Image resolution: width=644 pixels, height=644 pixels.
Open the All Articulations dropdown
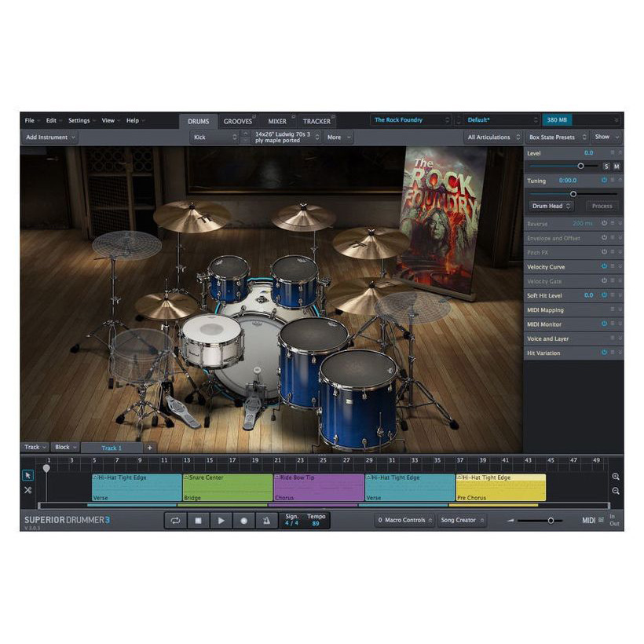point(493,137)
